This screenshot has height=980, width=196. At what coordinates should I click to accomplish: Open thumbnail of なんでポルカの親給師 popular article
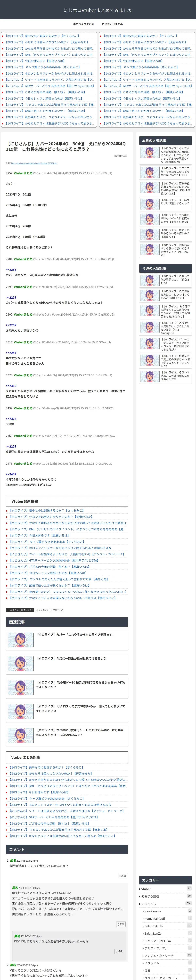pyautogui.click(x=150, y=153)
